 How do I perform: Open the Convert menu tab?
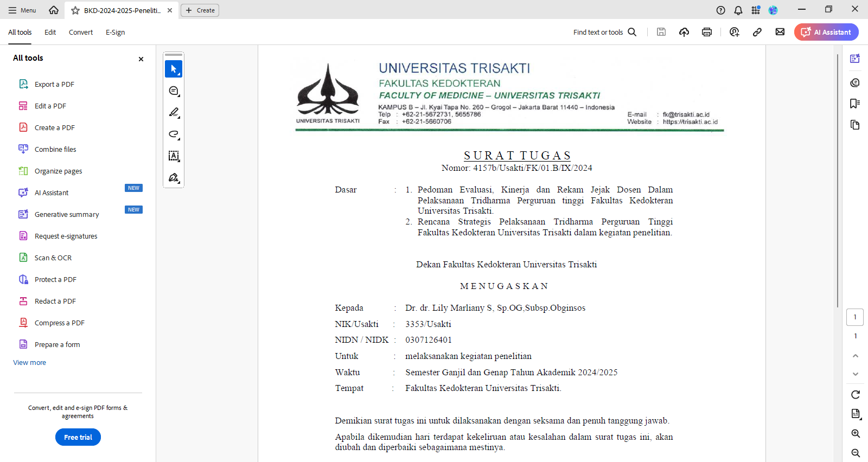point(81,33)
